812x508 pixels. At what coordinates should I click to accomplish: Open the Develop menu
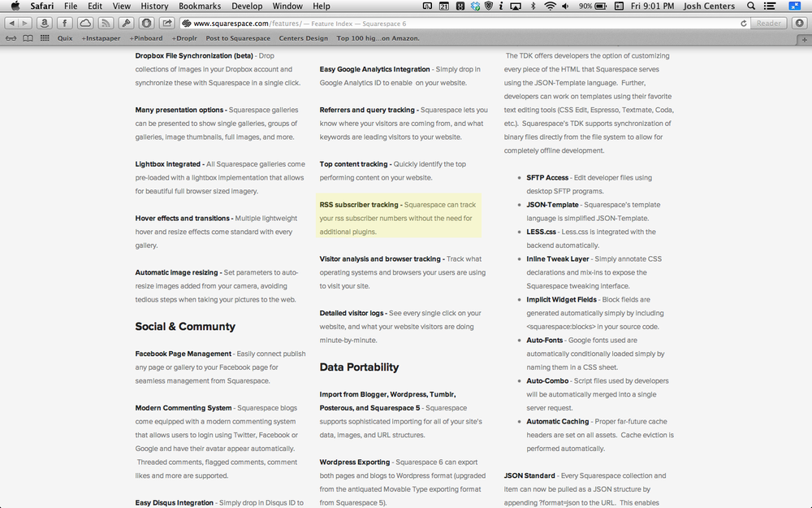[x=247, y=6]
